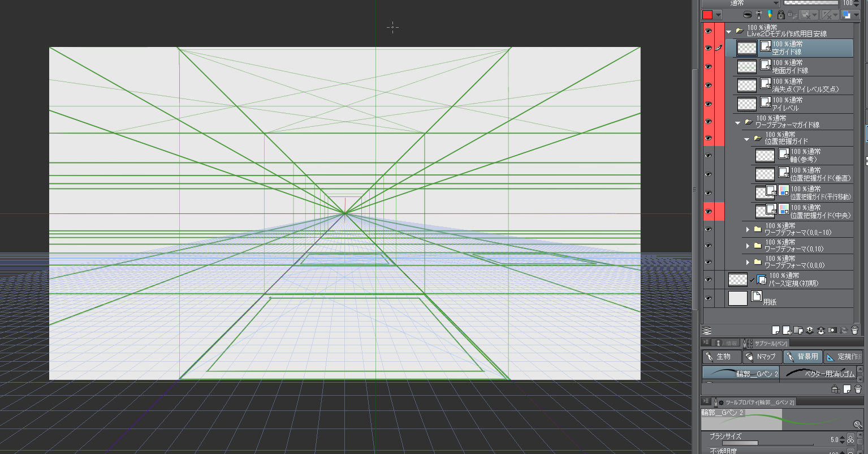Collapse the Live2Dモデル作成用目安線 folder

(x=729, y=32)
